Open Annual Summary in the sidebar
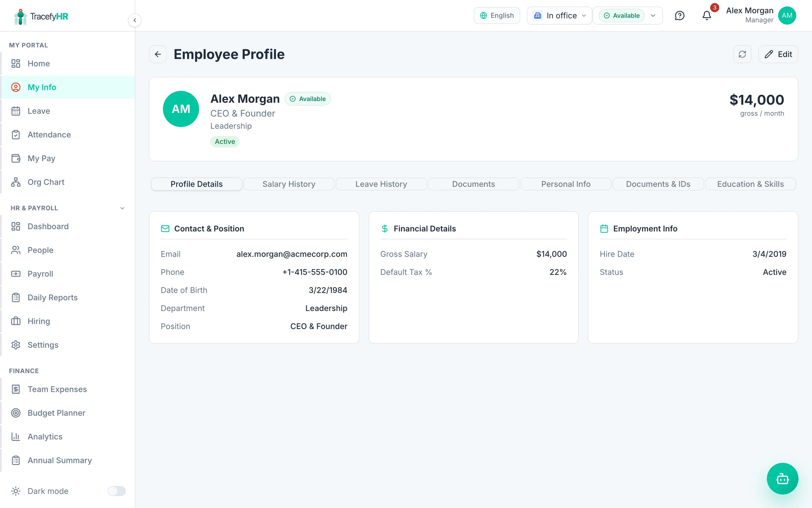The width and height of the screenshot is (812, 508). (x=68, y=460)
